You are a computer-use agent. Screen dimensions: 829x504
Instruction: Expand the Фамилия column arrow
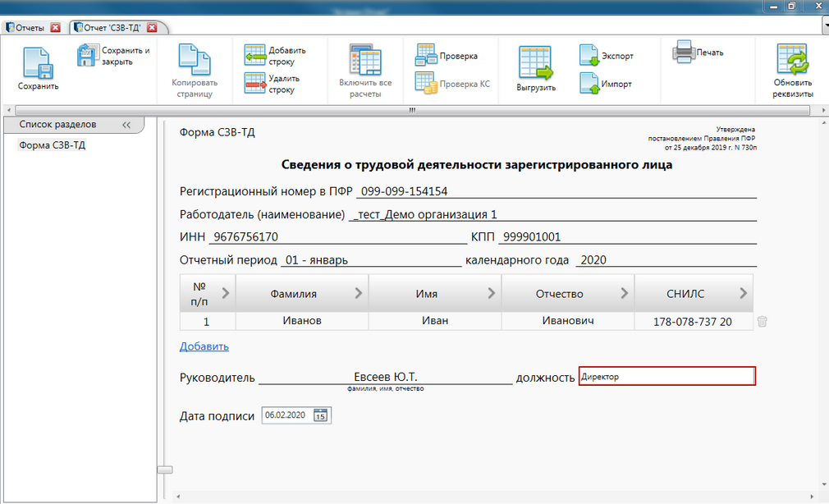coord(359,293)
